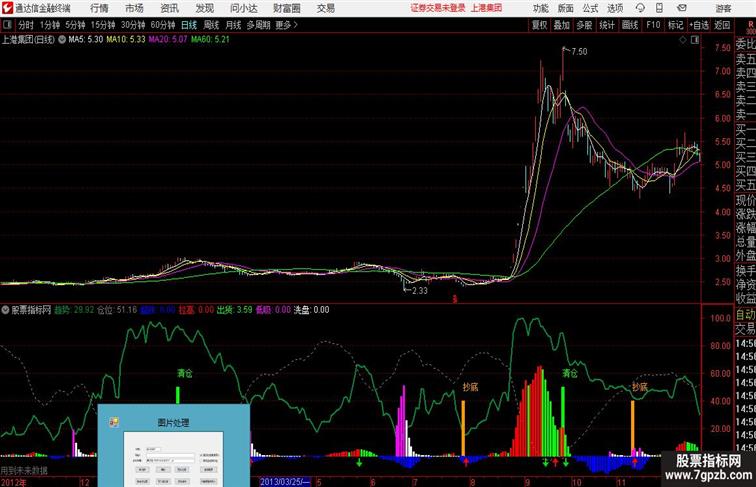Click the 游客 user account label
Screen dimensions: 756x487
(723, 8)
